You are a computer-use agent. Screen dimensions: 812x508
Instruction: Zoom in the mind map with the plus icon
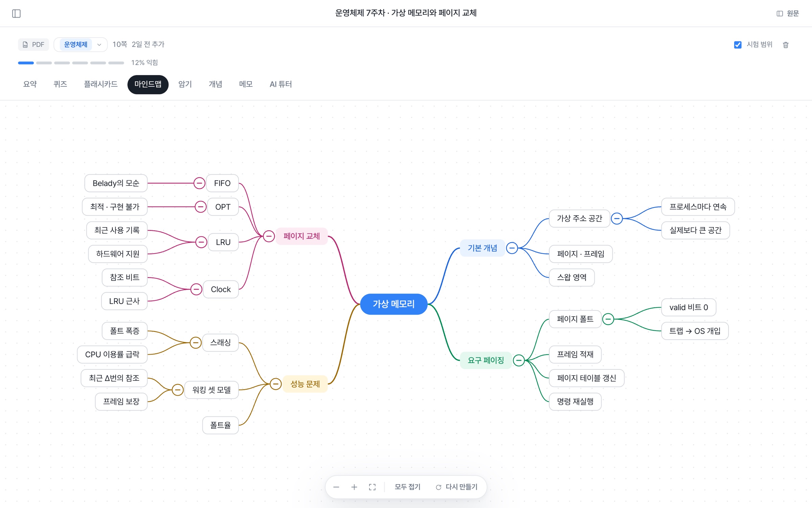point(354,487)
